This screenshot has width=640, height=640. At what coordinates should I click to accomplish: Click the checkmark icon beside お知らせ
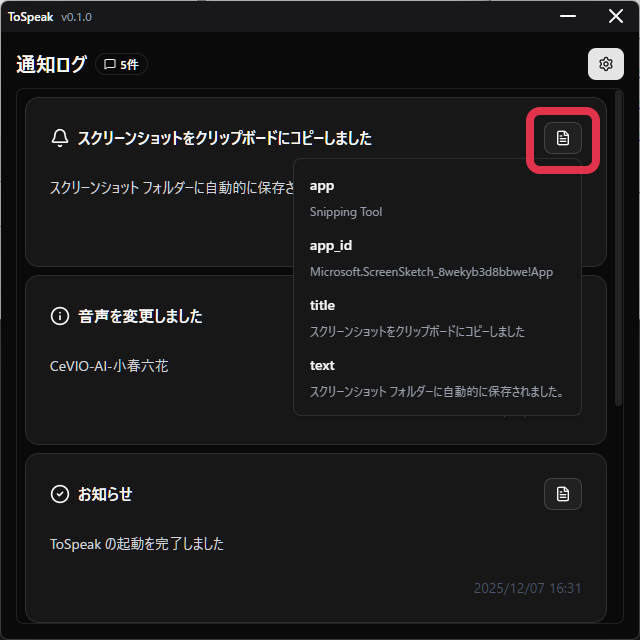[x=60, y=494]
